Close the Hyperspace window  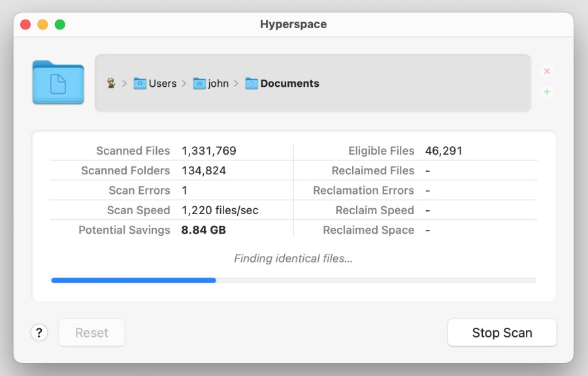tap(25, 24)
